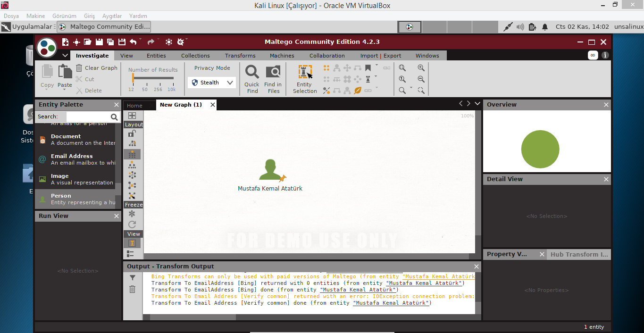Open the notification bell in Kali panel
This screenshot has width=644, height=333.
click(545, 27)
